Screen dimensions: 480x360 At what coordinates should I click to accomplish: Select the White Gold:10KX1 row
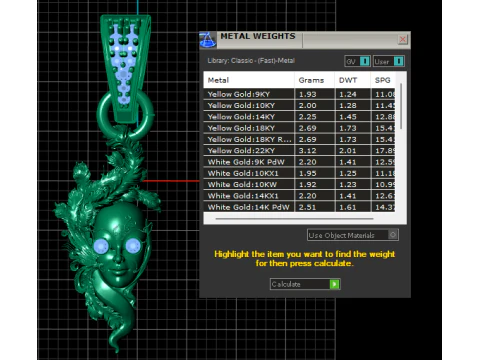299,173
